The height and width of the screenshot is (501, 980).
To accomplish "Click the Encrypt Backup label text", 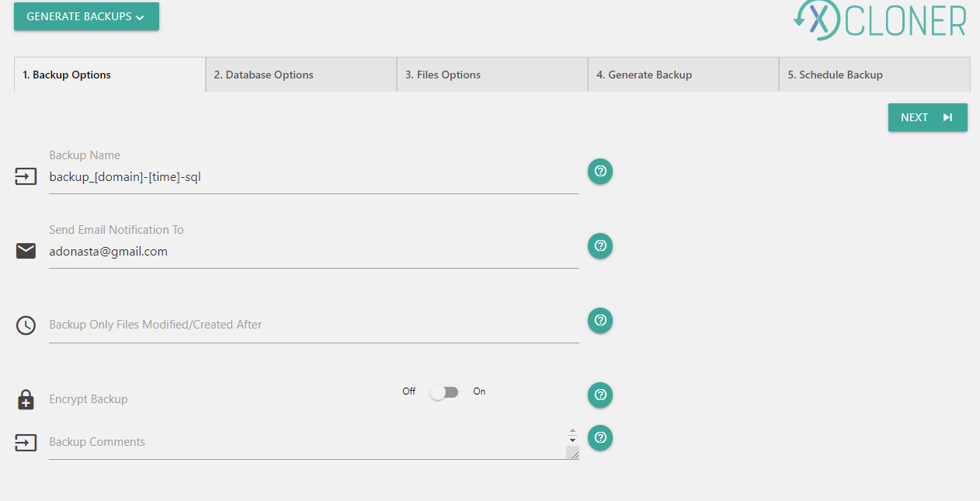I will (89, 399).
